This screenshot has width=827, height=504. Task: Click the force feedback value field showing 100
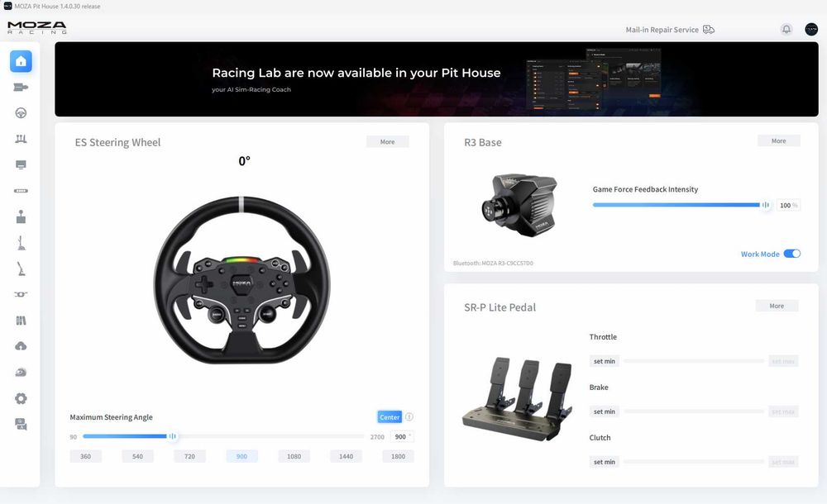point(788,205)
